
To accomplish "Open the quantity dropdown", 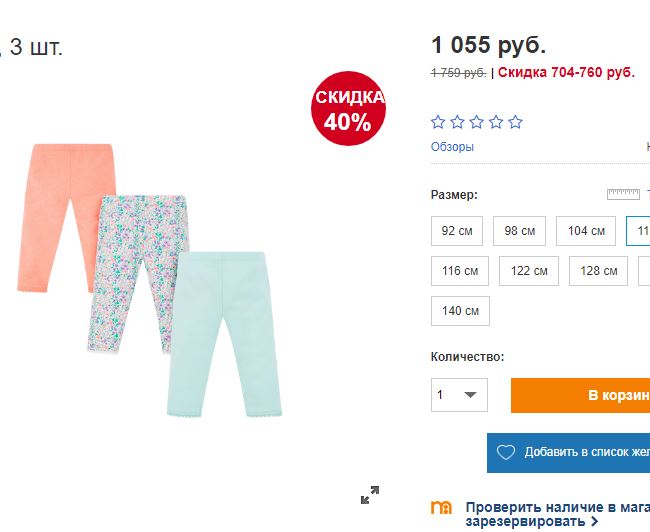I will (x=459, y=395).
